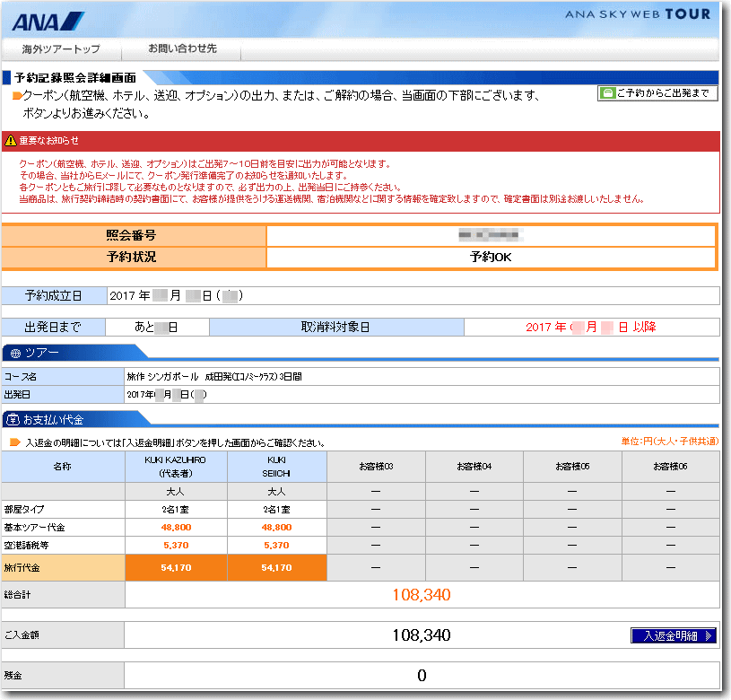Select 54,170 total under KUKI KAZUHIRO

176,567
